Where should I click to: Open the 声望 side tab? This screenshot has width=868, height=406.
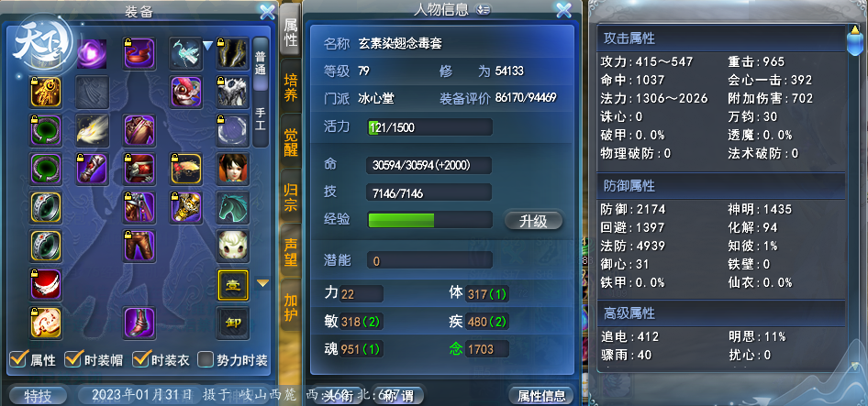click(x=291, y=252)
